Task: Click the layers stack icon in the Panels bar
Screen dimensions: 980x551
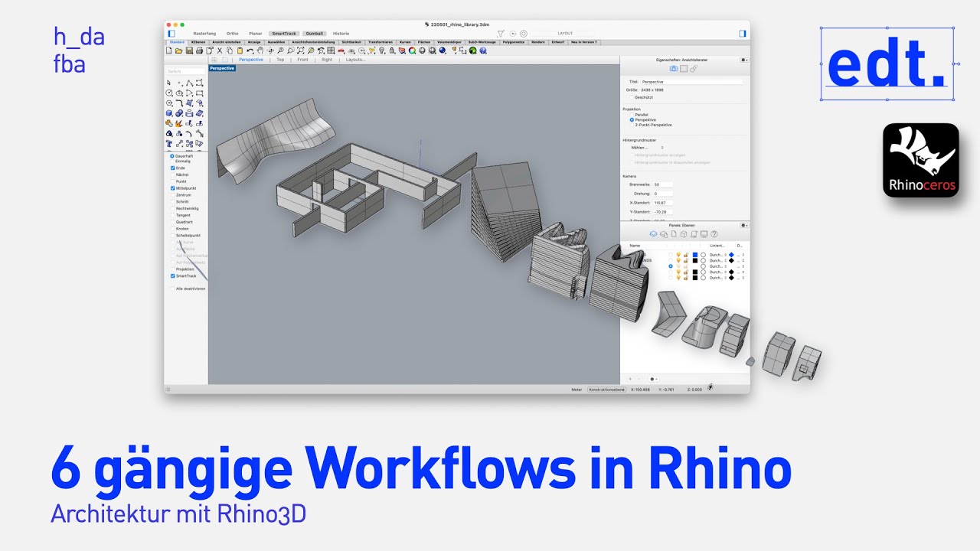Action: (x=653, y=234)
